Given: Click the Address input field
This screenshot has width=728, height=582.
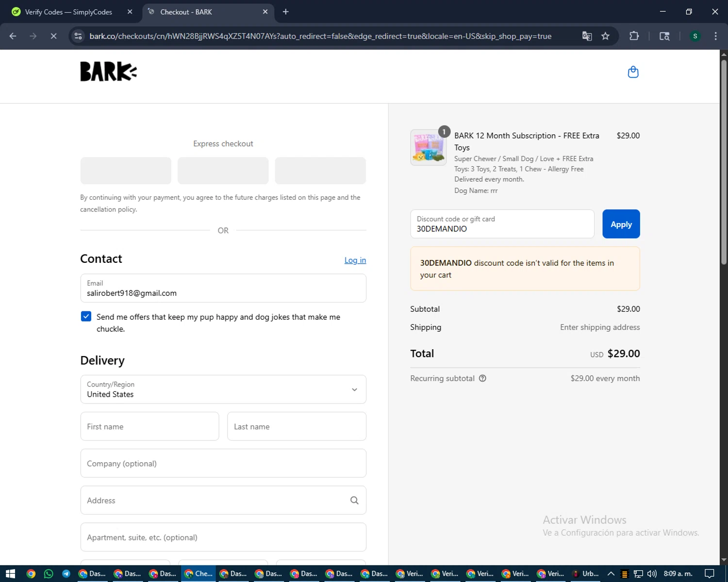Looking at the screenshot, I should (x=223, y=500).
